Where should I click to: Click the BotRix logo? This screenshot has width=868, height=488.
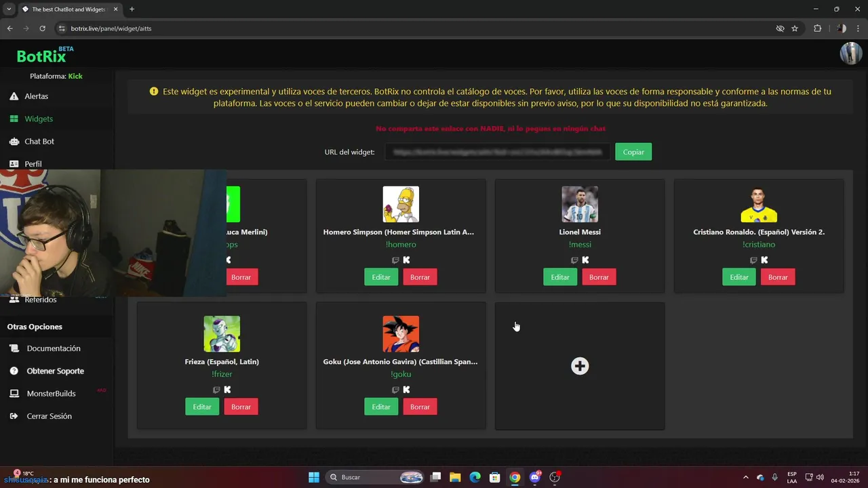point(45,56)
